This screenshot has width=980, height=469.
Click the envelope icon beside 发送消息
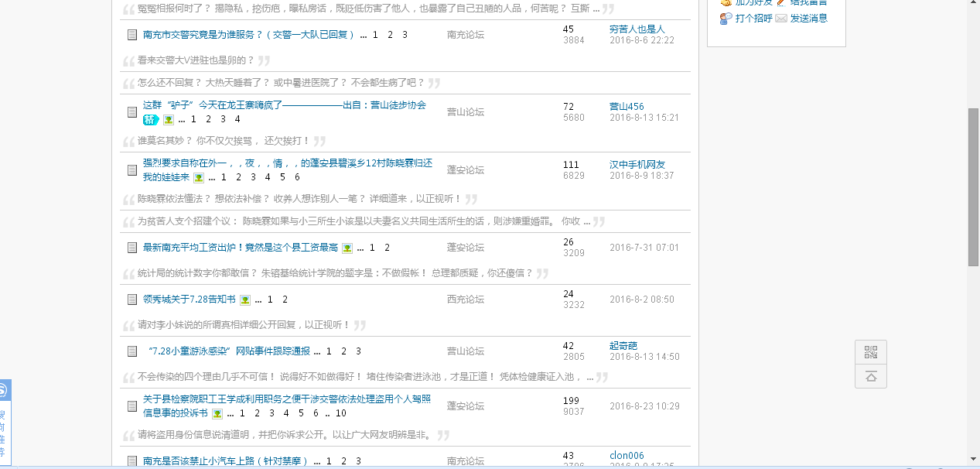pyautogui.click(x=781, y=18)
